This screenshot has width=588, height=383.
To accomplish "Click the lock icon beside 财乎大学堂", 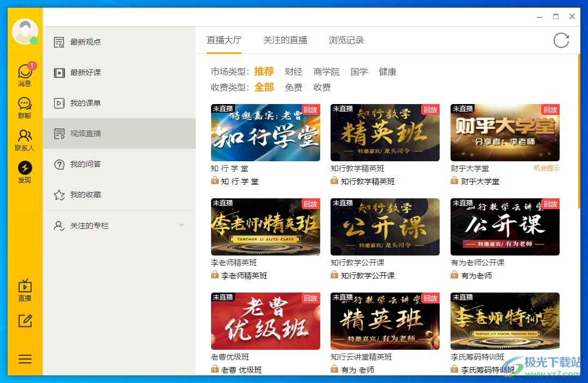I will [454, 181].
